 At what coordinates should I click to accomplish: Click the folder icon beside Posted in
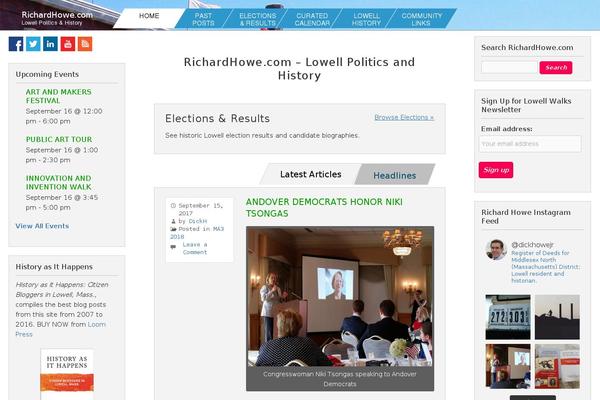click(x=173, y=229)
